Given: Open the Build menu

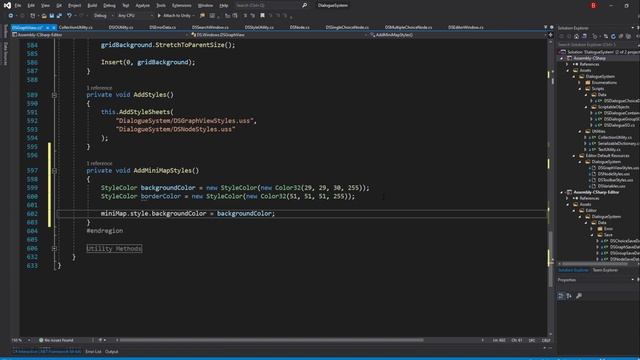Looking at the screenshot, I should [x=92, y=5].
